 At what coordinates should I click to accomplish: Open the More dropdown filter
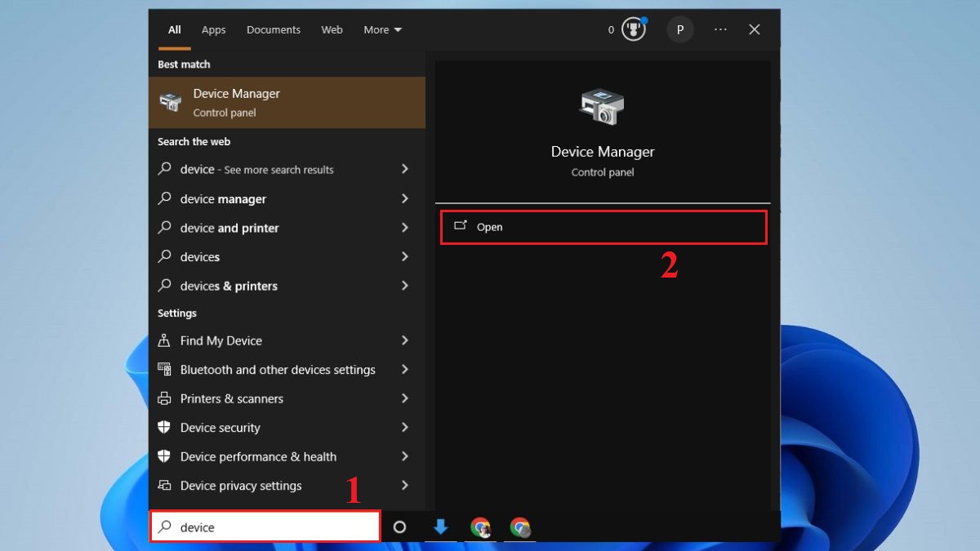[x=382, y=30]
